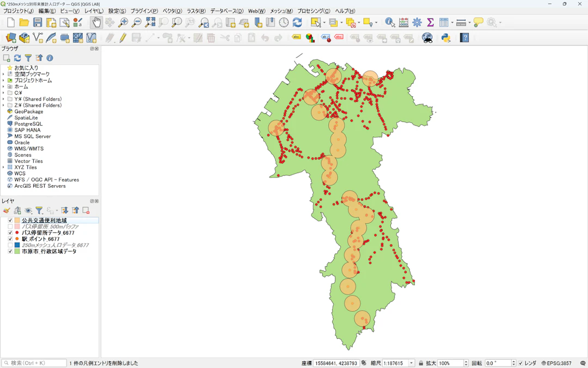588x368 pixels.
Task: Click the Statistical Summary sigma icon
Action: point(430,22)
